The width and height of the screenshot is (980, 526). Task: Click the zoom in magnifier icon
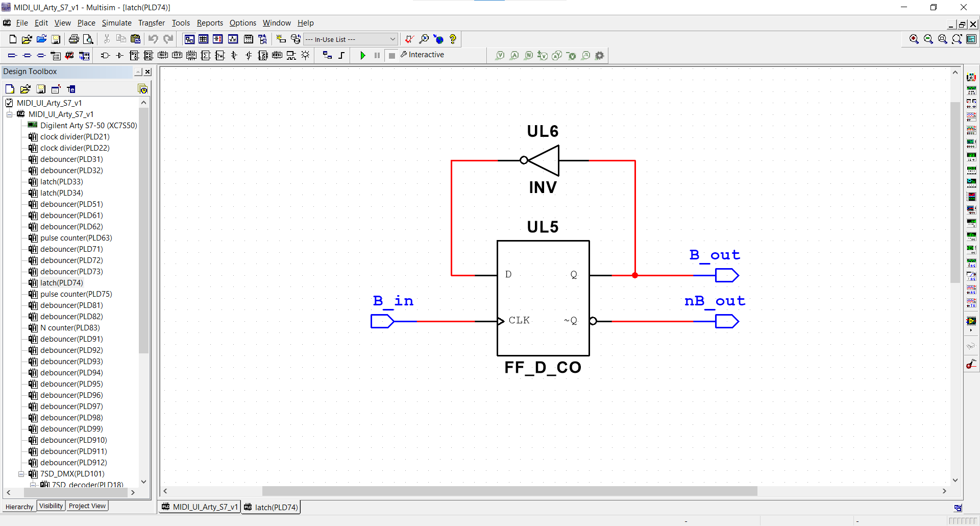914,39
